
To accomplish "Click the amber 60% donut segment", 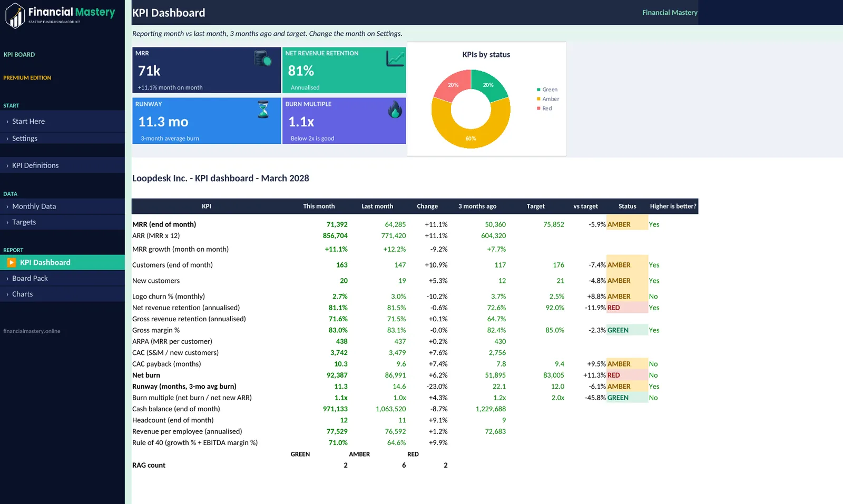I will [471, 138].
